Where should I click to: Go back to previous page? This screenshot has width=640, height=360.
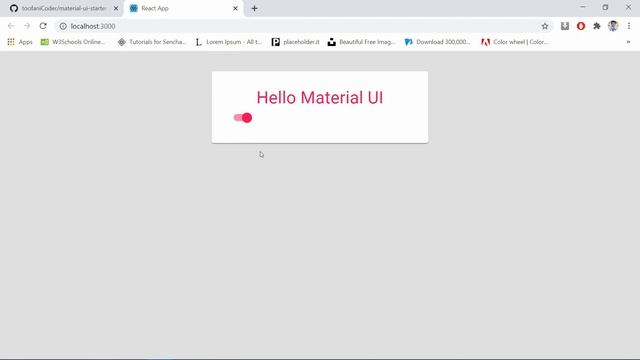click(11, 26)
